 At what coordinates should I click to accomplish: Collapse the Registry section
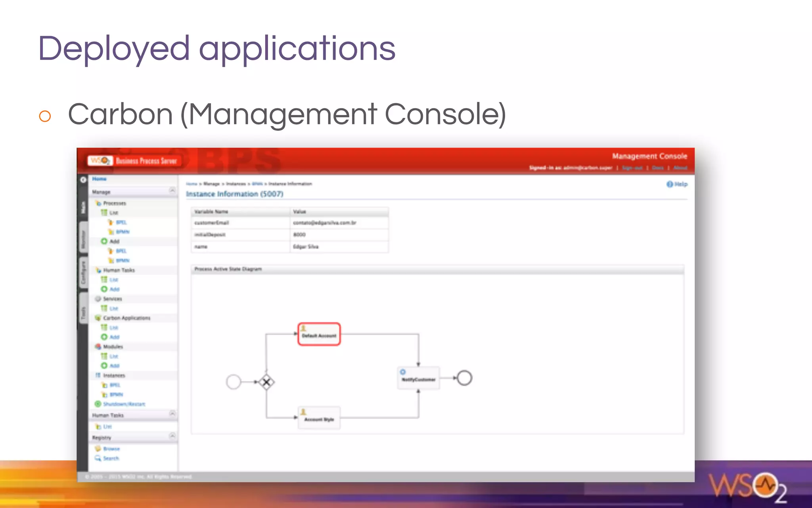172,436
